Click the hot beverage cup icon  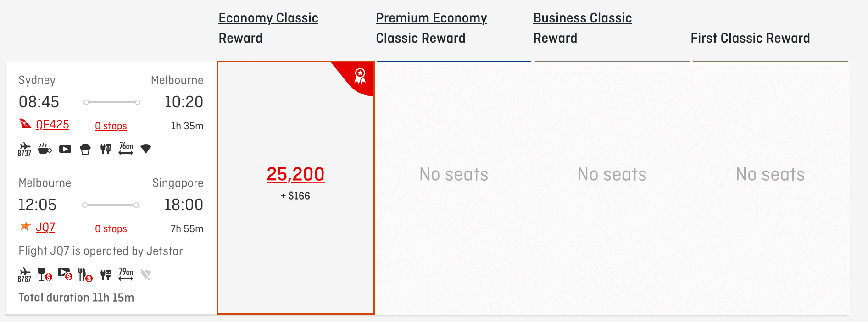click(45, 149)
